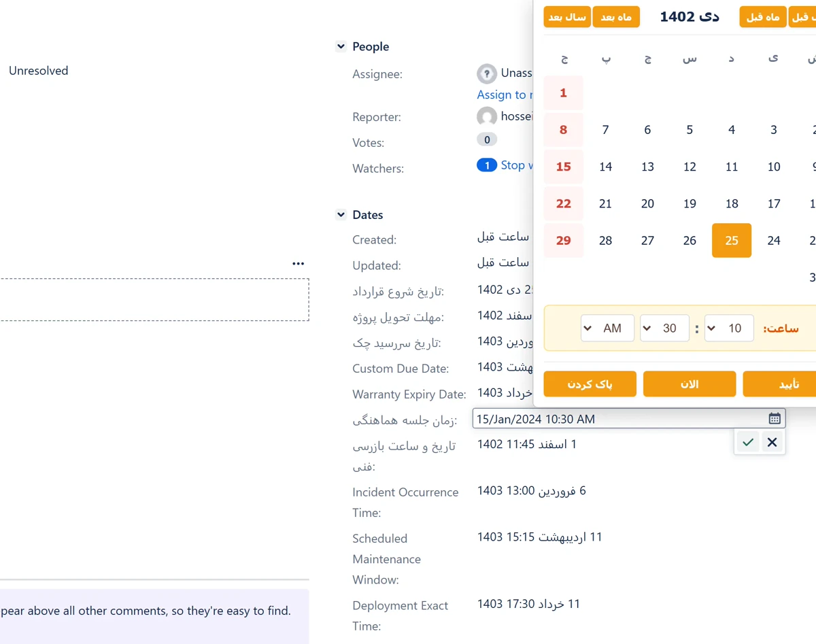The width and height of the screenshot is (816, 644).
Task: Choose day 18 in the calendar
Action: coord(732,203)
